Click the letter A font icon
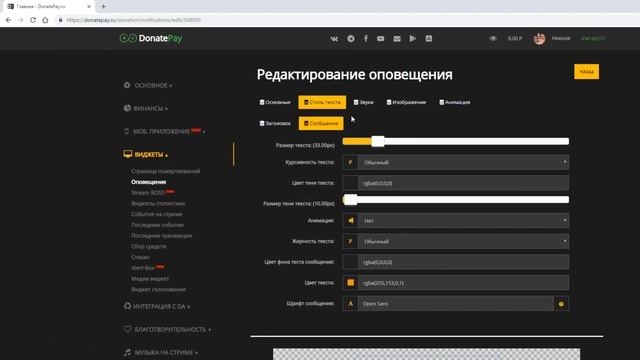The height and width of the screenshot is (360, 640). 350,304
